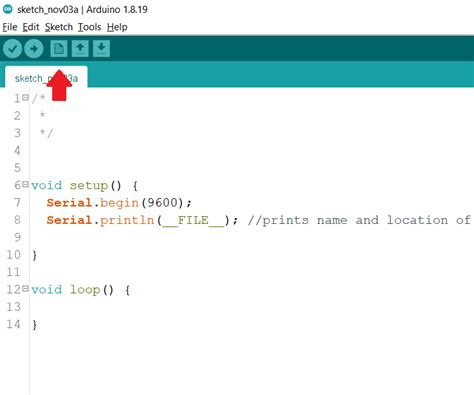
Task: Click the Upload arrow button
Action: pos(34,49)
